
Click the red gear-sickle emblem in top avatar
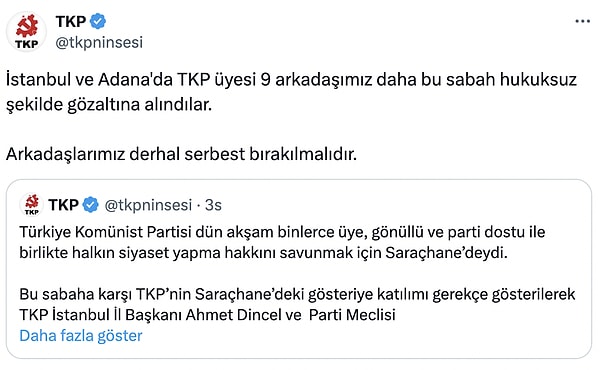tap(27, 26)
